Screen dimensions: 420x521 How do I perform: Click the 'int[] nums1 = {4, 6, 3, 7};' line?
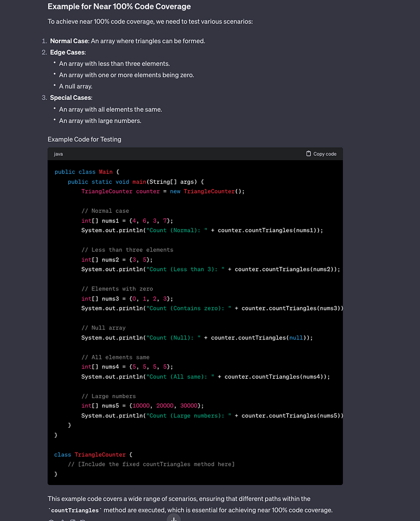[127, 221]
